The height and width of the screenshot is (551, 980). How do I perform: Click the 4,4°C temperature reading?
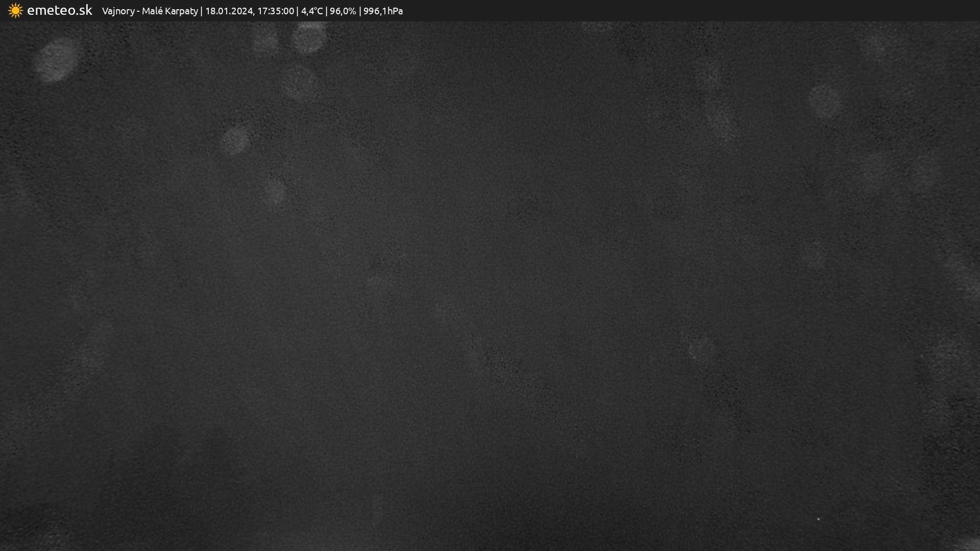[312, 11]
